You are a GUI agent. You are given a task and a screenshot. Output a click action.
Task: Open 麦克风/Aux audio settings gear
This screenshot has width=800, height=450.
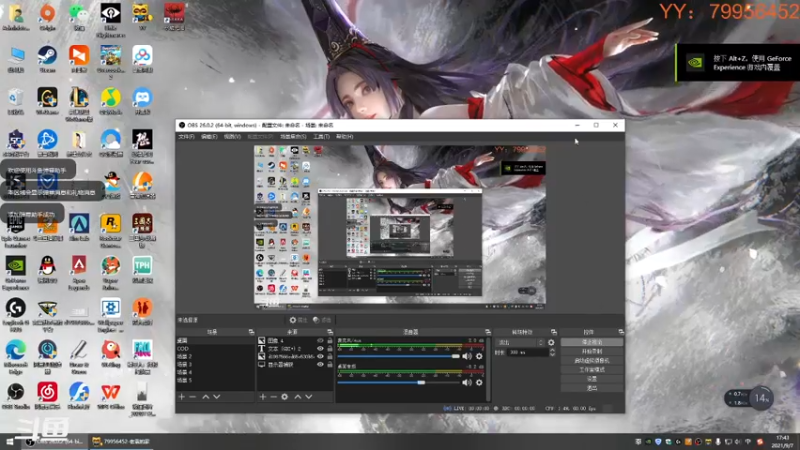[x=479, y=356]
